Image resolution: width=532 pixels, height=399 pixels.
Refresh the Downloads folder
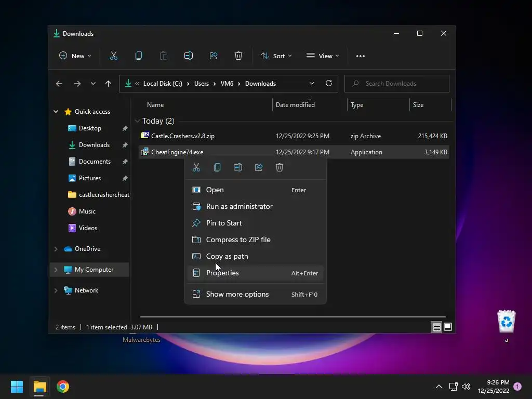[x=328, y=83]
